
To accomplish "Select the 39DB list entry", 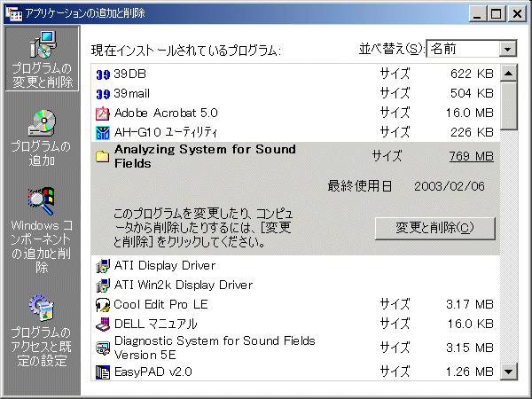I will click(x=295, y=74).
